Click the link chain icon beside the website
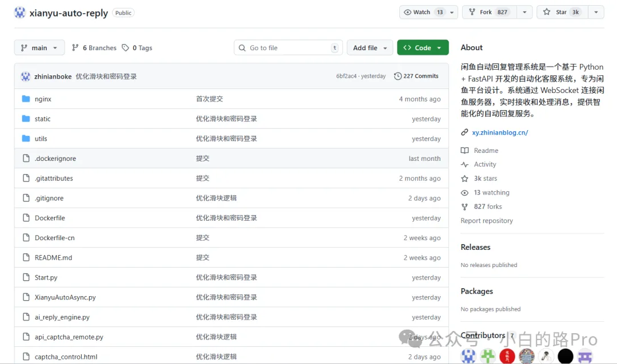This screenshot has width=617, height=364. click(464, 132)
